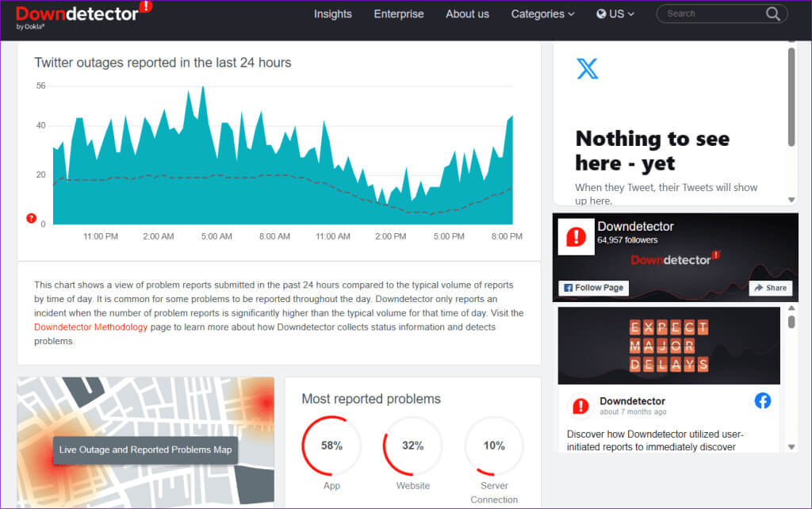Image resolution: width=812 pixels, height=509 pixels.
Task: Go to About us
Action: click(x=467, y=14)
